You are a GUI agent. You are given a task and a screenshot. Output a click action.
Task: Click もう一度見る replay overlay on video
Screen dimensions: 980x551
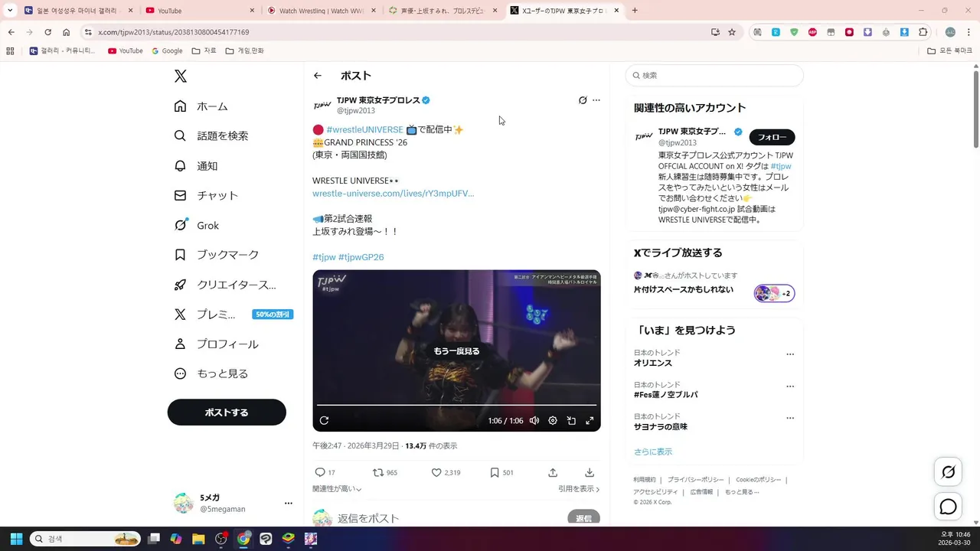click(456, 351)
